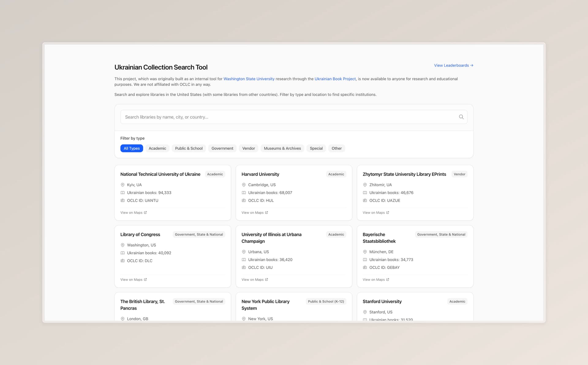Image resolution: width=588 pixels, height=365 pixels.
Task: Click ID badge icon beside OCLC ID: UANTU
Action: (123, 200)
